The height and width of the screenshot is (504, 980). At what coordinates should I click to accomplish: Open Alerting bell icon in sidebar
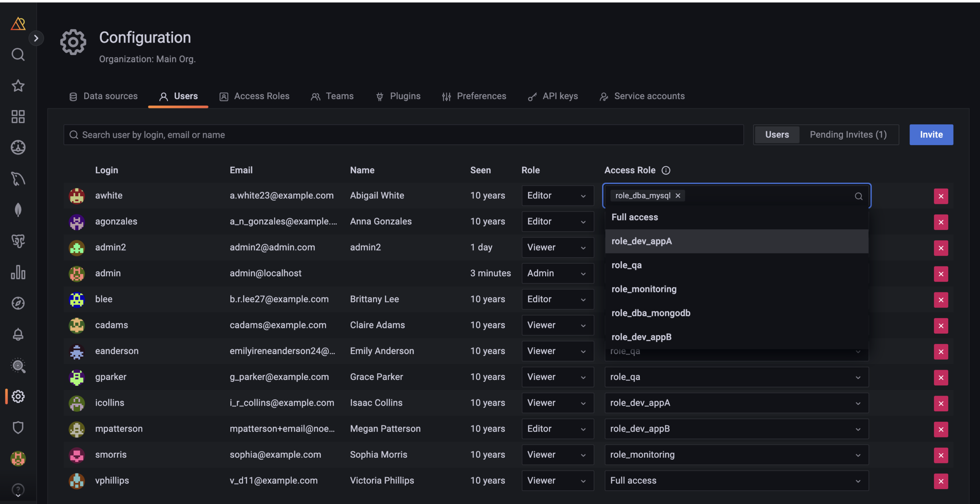tap(18, 334)
